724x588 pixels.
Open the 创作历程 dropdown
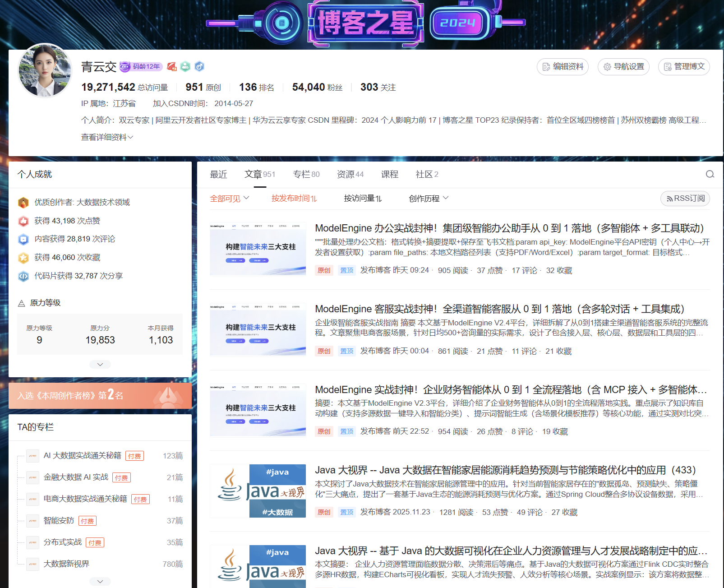(x=429, y=199)
